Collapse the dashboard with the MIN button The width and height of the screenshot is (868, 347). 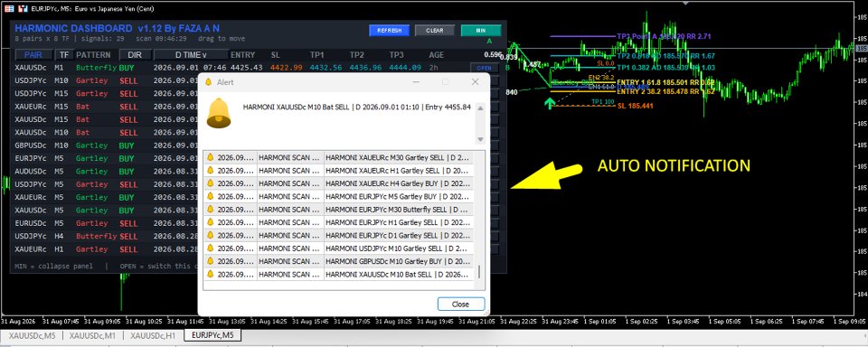pos(481,31)
